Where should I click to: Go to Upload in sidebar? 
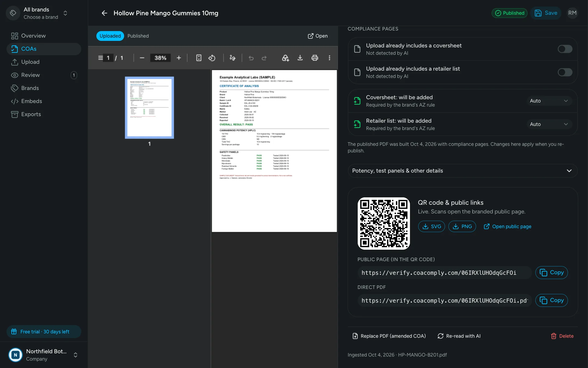click(x=44, y=62)
